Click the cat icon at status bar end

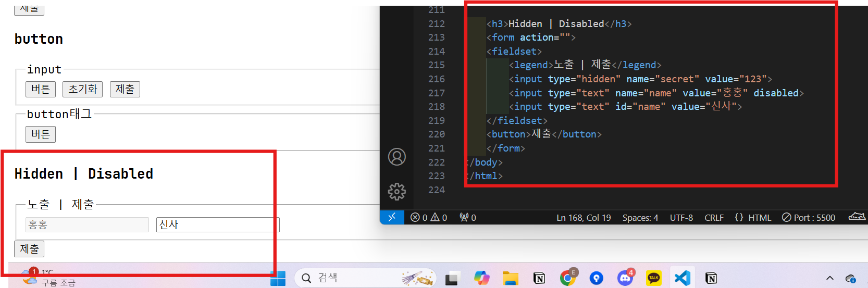pos(857,217)
